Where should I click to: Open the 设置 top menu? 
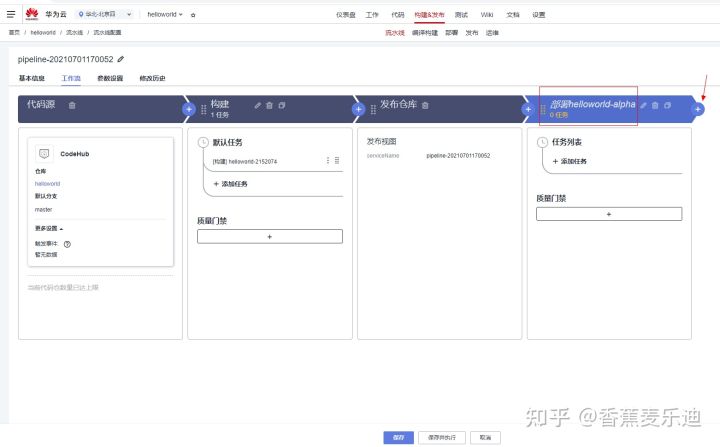pos(539,15)
